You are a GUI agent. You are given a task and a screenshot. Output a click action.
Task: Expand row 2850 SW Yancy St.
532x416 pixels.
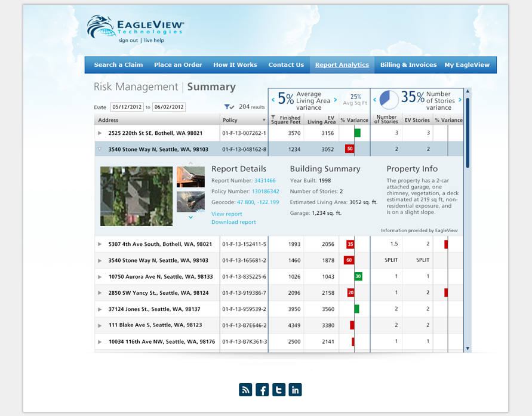(100, 292)
